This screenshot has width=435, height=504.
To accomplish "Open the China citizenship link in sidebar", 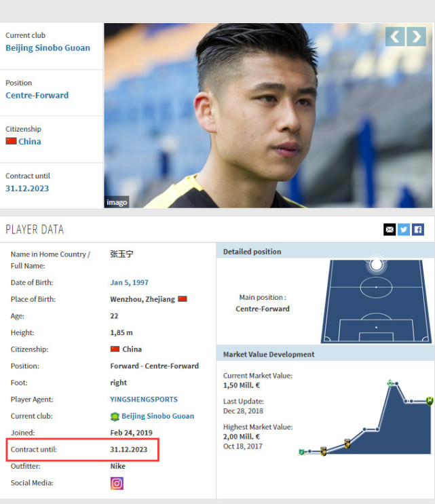I will click(x=30, y=141).
